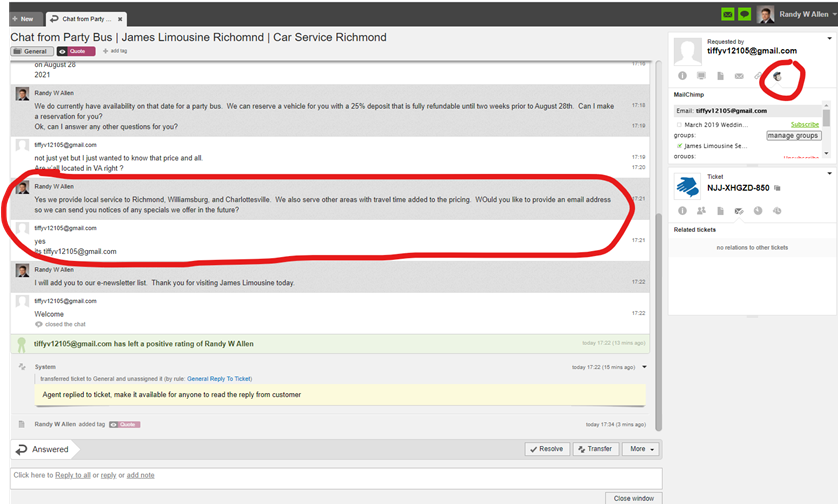
Task: Select the Chat from Party tab
Action: tap(86, 19)
